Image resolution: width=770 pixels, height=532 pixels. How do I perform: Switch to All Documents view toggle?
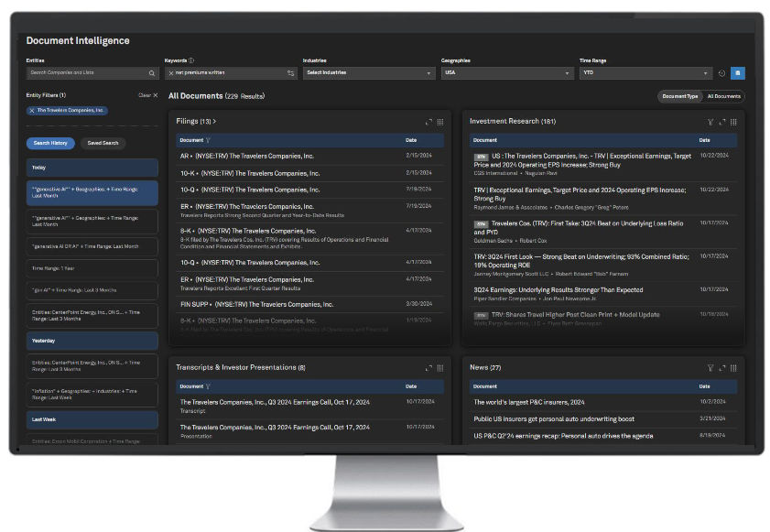click(723, 96)
